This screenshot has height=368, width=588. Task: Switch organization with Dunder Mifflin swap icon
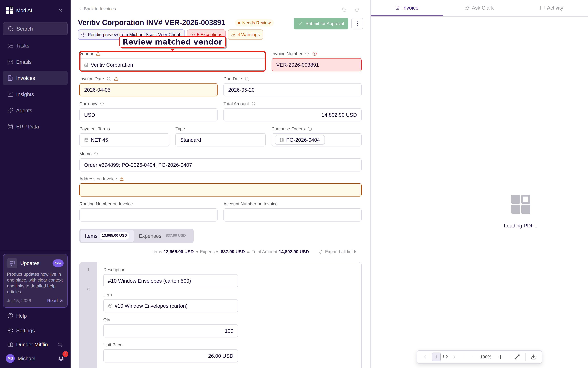coord(60,344)
